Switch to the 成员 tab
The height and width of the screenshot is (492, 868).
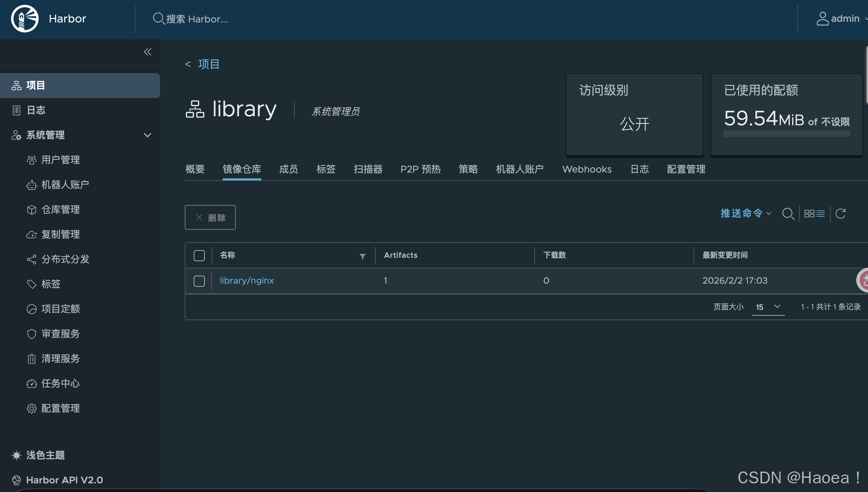coord(288,169)
